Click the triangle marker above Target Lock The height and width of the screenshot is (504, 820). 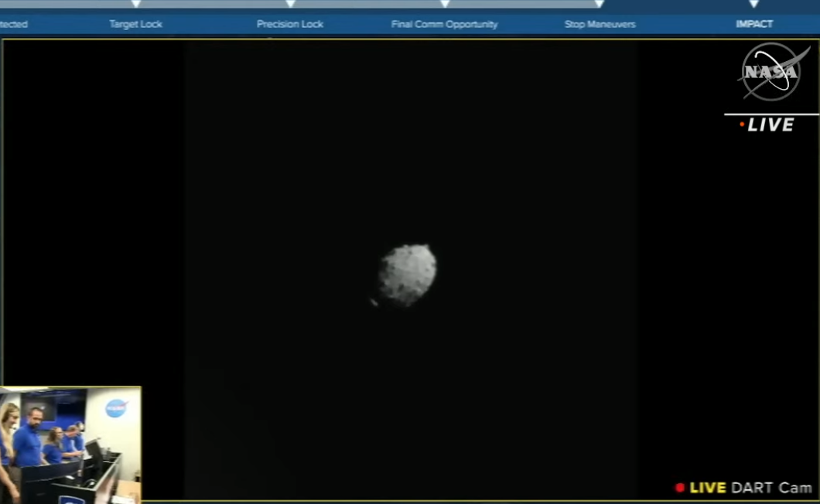pos(136,4)
